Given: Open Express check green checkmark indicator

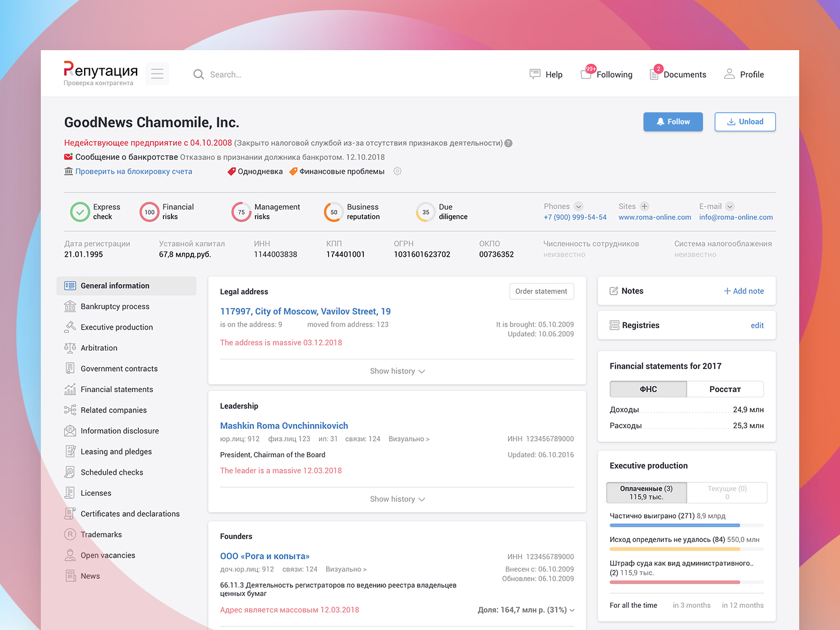Looking at the screenshot, I should click(x=80, y=212).
